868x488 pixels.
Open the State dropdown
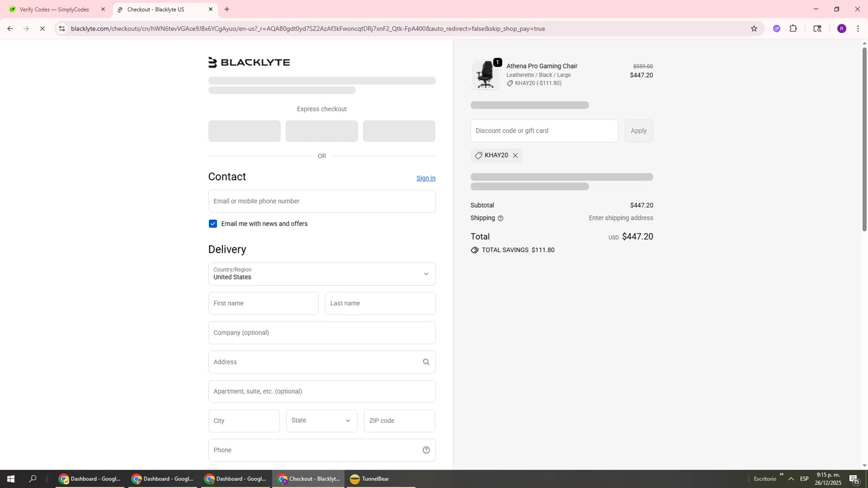[322, 421]
